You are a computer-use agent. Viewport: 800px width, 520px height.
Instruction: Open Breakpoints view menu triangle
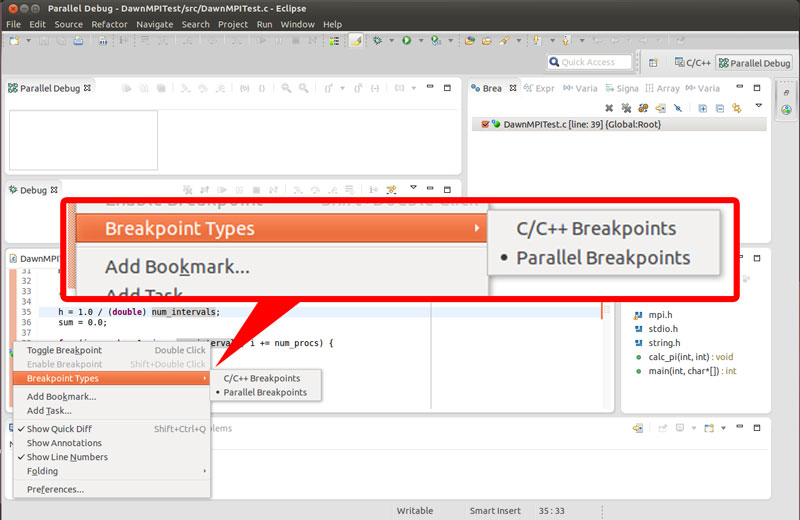coord(759,106)
